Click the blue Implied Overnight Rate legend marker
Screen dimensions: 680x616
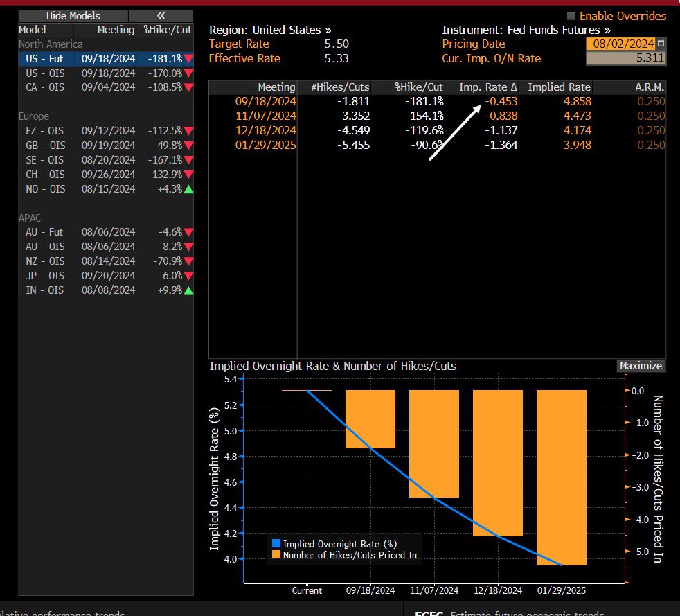pos(276,544)
